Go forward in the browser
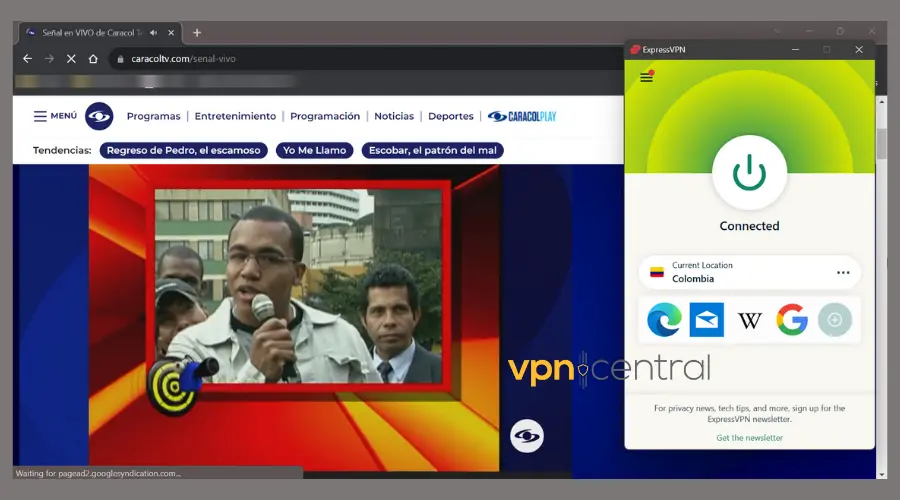The height and width of the screenshot is (500, 900). [x=49, y=59]
